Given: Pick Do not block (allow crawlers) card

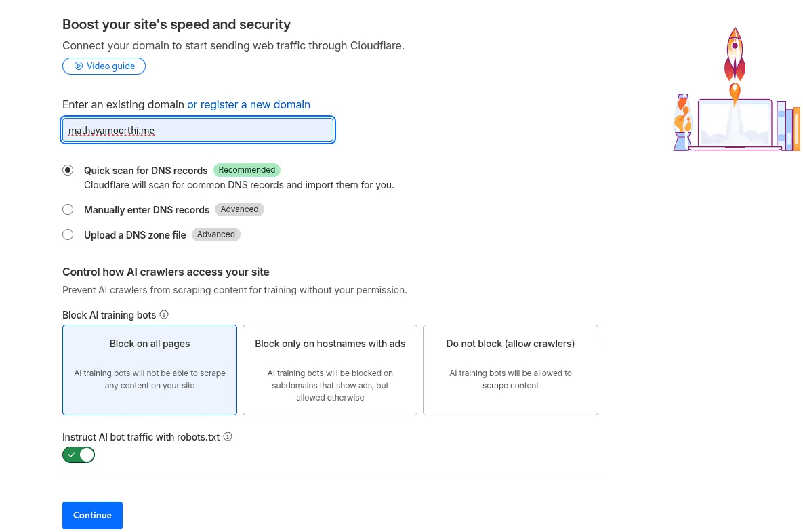Looking at the screenshot, I should 510,369.
